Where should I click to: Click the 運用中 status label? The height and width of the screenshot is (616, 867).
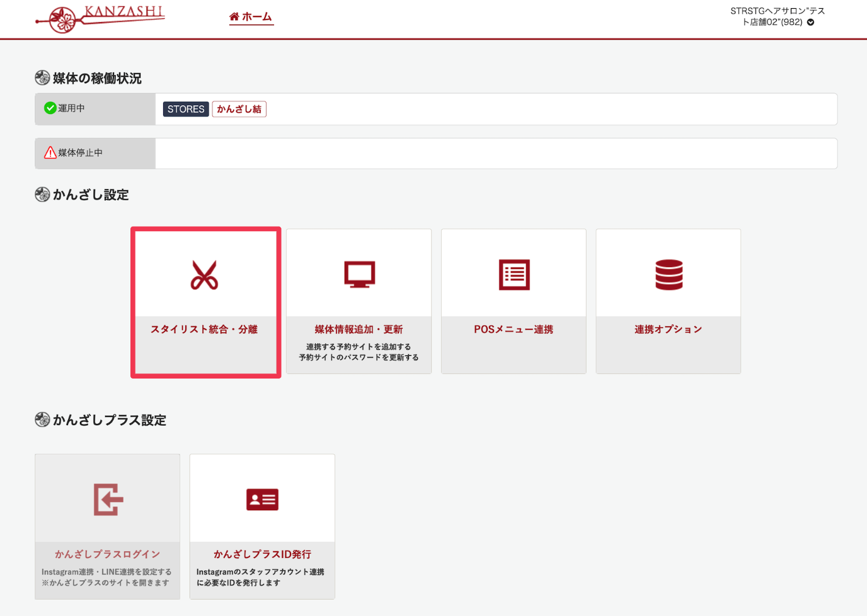[x=71, y=108]
